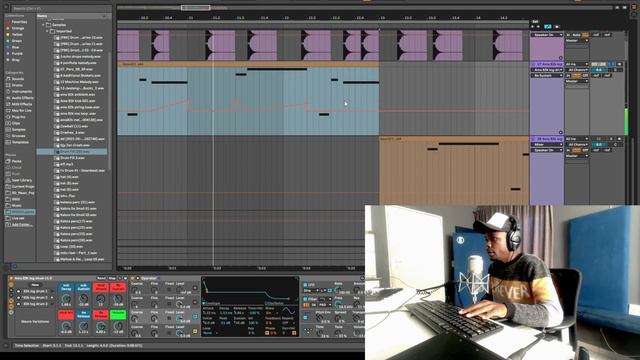Select the purple audio clip at start
Screen dimensions: 640x360
[128, 45]
